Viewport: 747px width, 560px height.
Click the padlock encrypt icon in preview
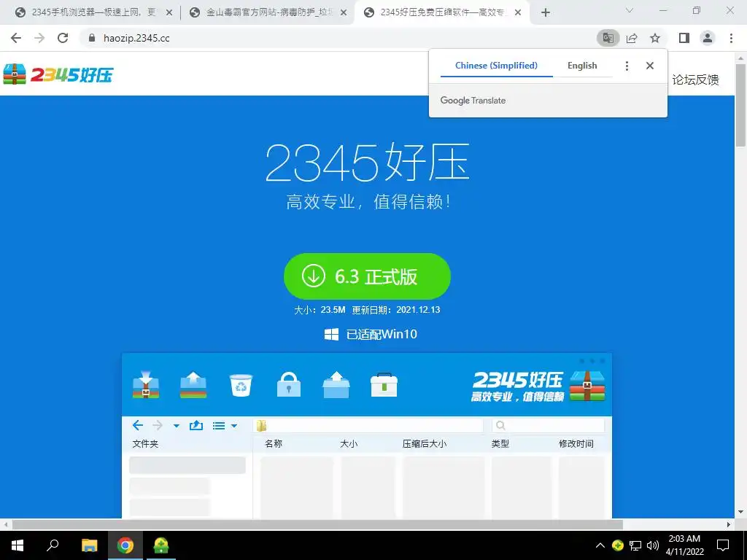(x=289, y=385)
